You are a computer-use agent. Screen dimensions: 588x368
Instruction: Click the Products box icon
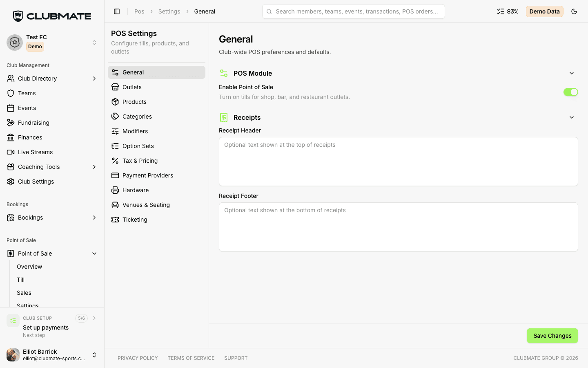115,102
